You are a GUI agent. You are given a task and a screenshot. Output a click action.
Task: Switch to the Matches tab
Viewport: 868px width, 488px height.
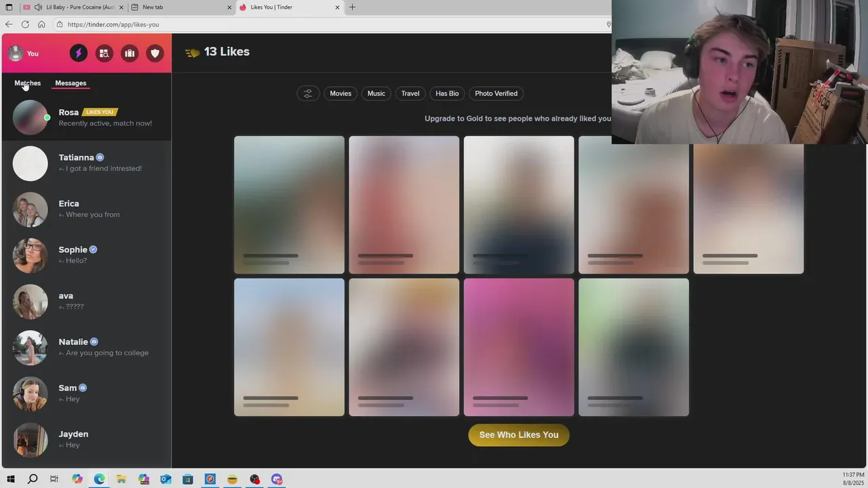tap(28, 83)
